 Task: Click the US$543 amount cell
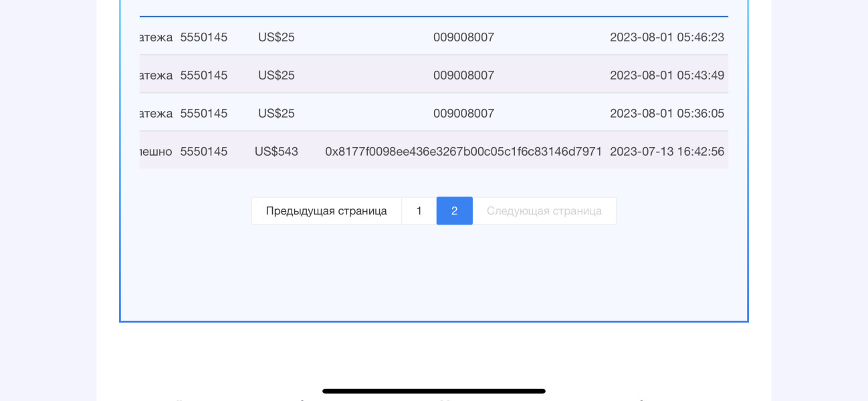(276, 151)
